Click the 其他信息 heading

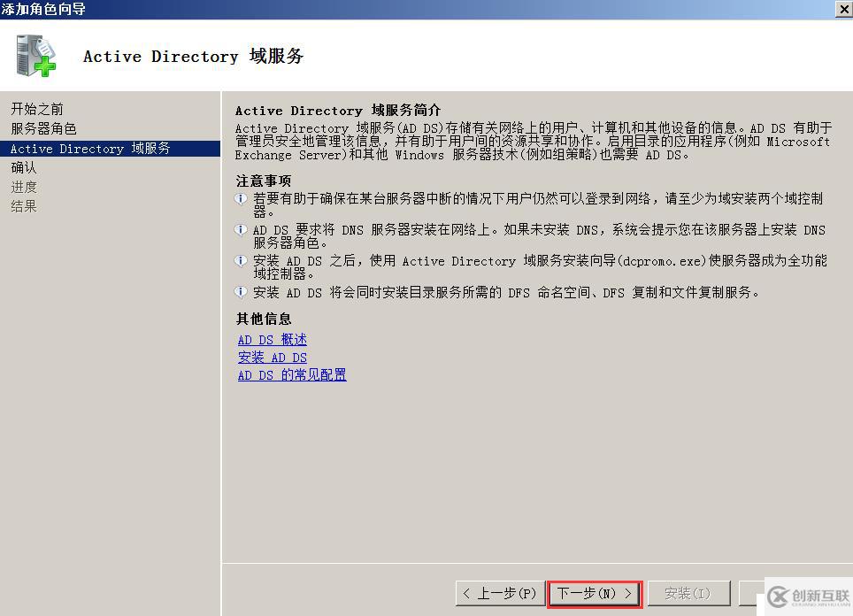264,319
